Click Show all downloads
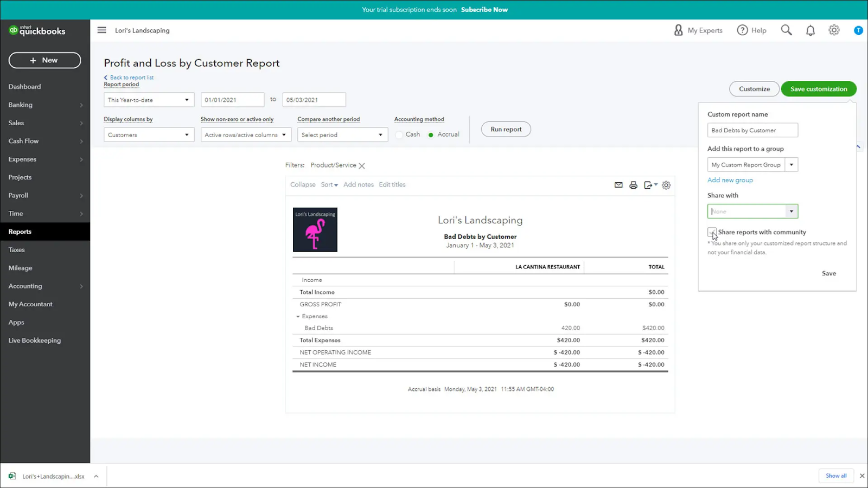Image resolution: width=868 pixels, height=488 pixels. pos(836,476)
